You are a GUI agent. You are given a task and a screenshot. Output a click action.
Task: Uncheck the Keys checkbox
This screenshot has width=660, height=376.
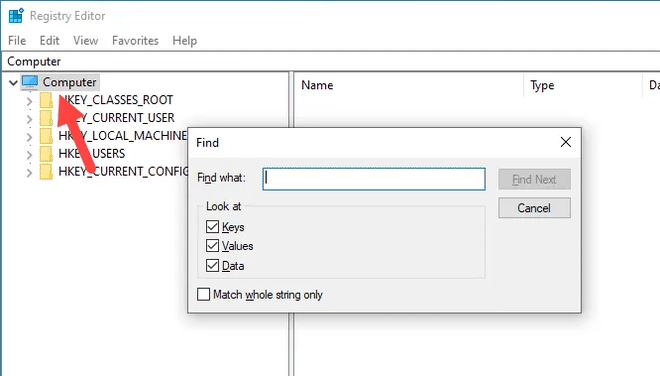[x=213, y=227]
